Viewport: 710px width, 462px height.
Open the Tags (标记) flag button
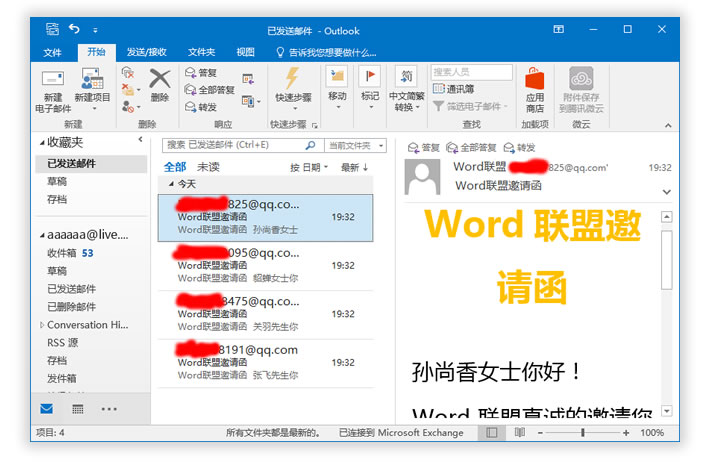click(x=370, y=88)
